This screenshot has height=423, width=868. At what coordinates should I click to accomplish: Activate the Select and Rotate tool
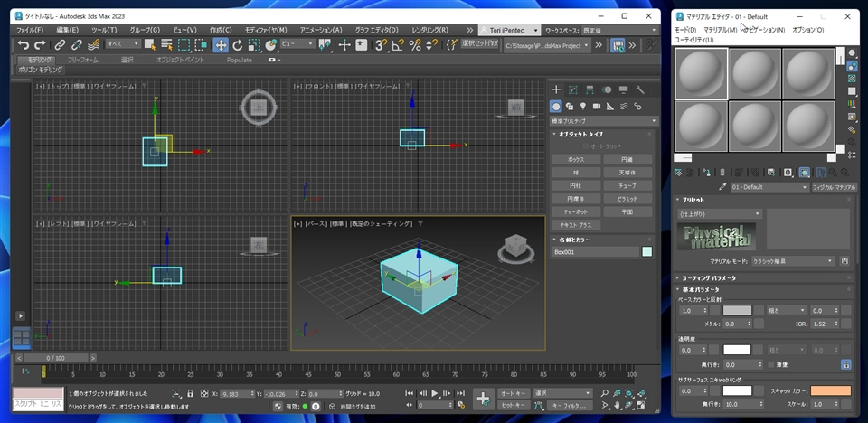238,45
